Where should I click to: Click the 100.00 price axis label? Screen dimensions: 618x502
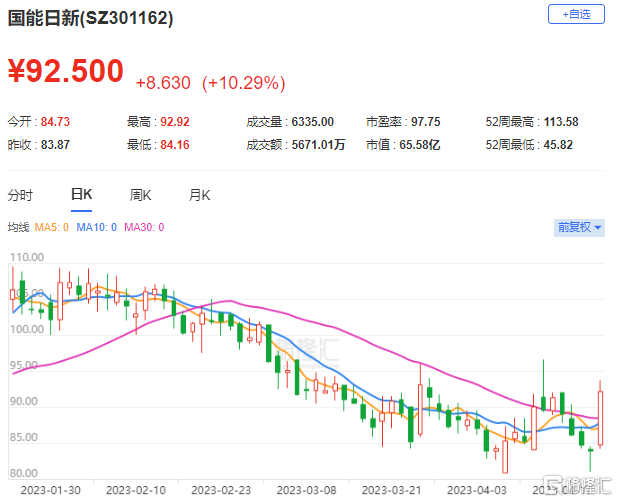click(x=27, y=329)
